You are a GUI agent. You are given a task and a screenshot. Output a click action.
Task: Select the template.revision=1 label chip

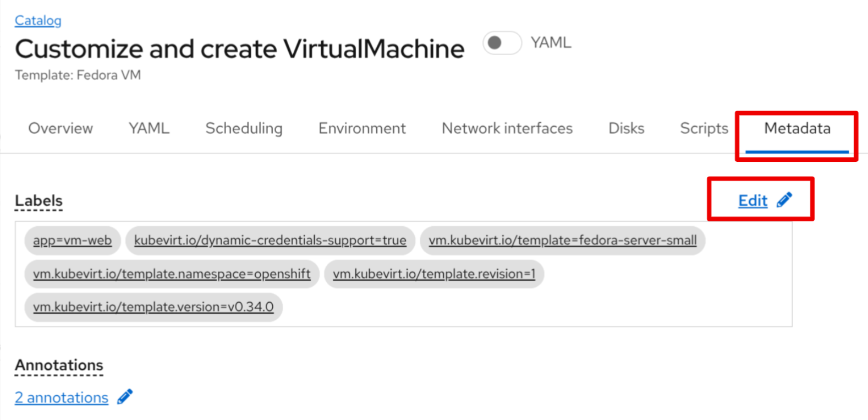click(x=433, y=274)
